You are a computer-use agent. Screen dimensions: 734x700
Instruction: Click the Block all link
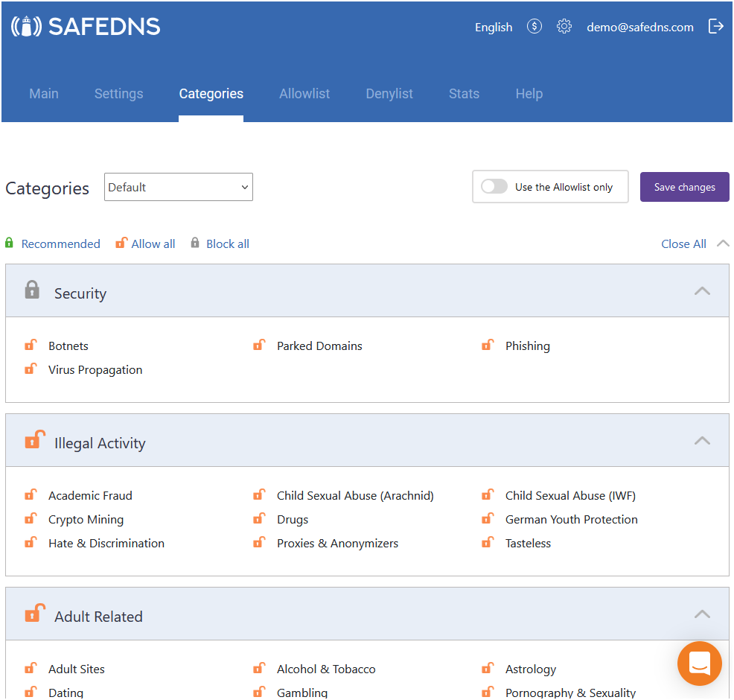pos(227,244)
